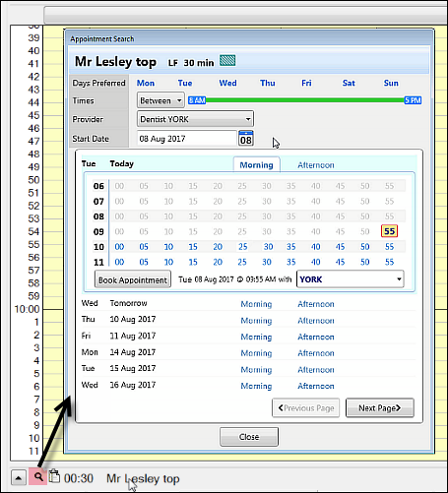Image resolution: width=448 pixels, height=493 pixels.
Task: Switch to the Afternoon tab for today
Action: tap(316, 165)
